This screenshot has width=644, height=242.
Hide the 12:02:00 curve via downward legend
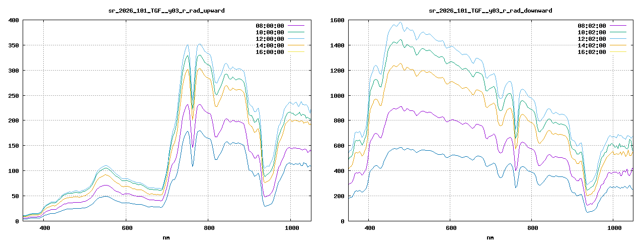click(x=592, y=39)
